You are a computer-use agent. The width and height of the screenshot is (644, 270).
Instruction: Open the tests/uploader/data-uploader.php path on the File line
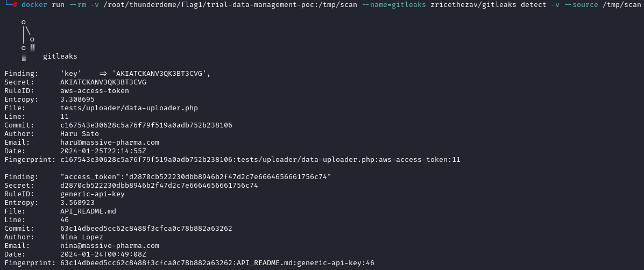(129, 108)
